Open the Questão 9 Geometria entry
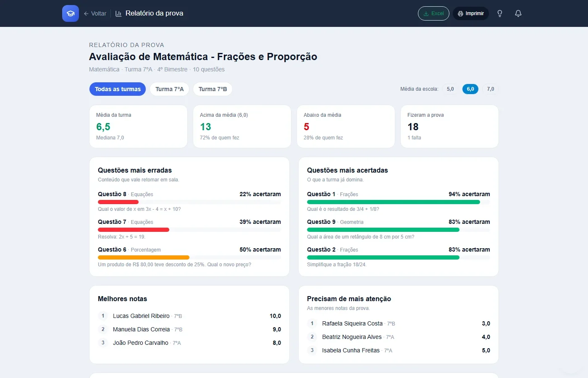The image size is (588, 378). point(335,222)
